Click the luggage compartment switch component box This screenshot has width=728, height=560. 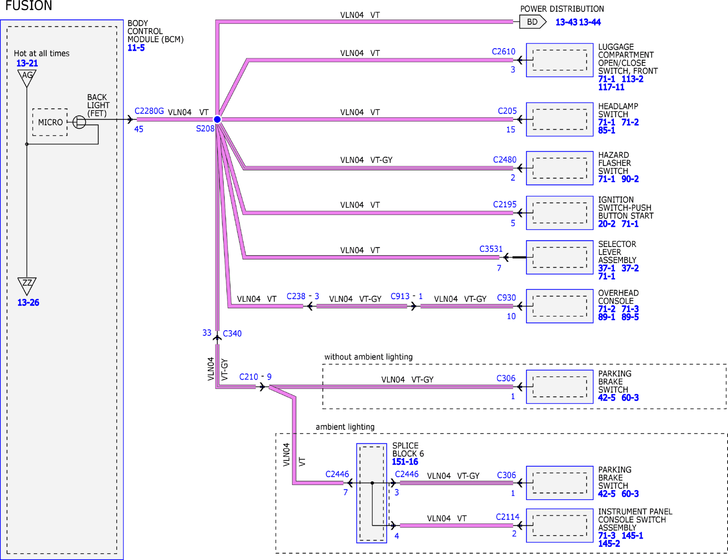(560, 60)
